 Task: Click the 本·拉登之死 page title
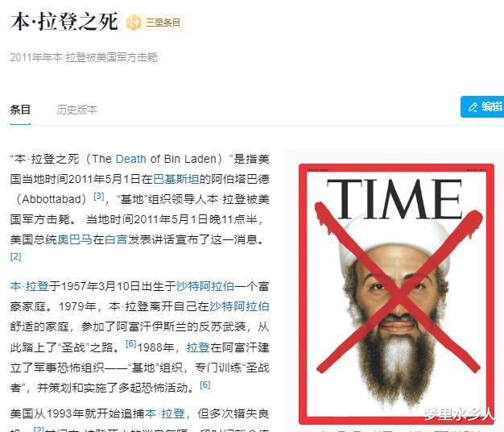tap(64, 22)
